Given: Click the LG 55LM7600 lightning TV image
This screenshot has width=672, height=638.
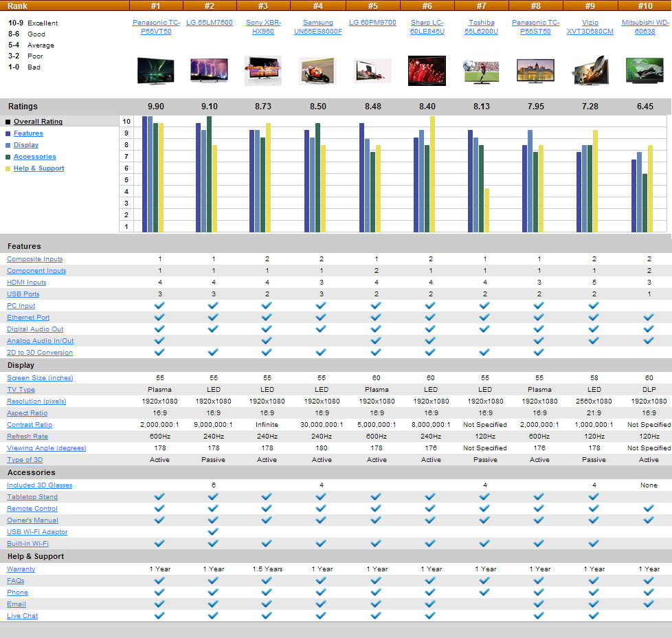Looking at the screenshot, I should coord(209,71).
